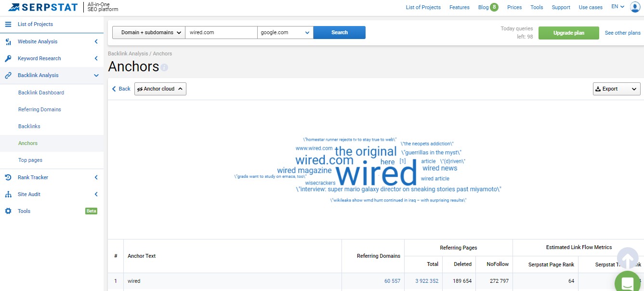This screenshot has width=644, height=291.
Task: Click the Blog link in top navigation
Action: [x=483, y=7]
